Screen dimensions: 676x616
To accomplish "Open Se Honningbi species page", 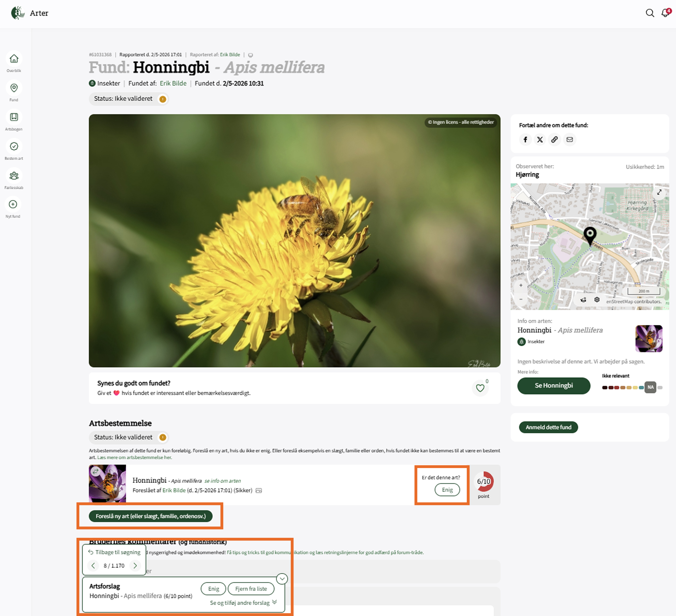I will tap(554, 386).
